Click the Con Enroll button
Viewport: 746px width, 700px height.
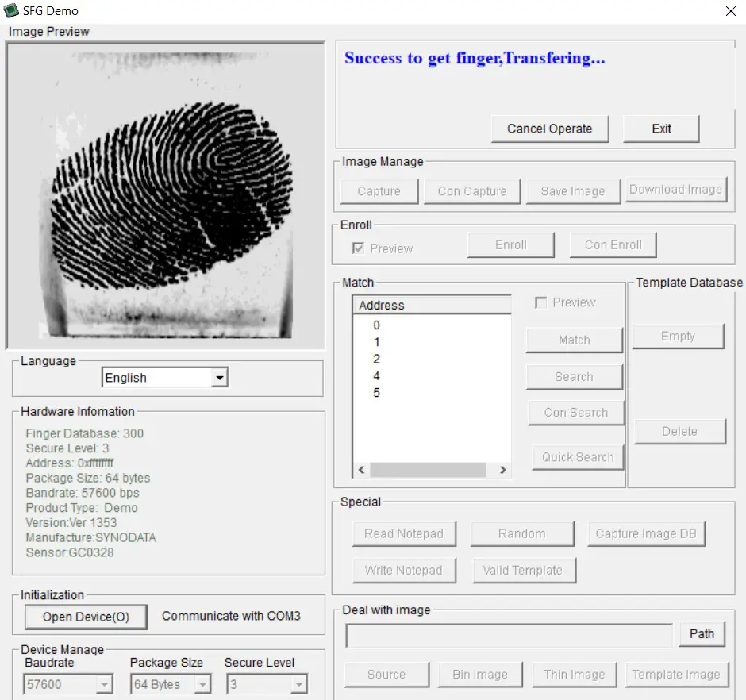[x=613, y=244]
